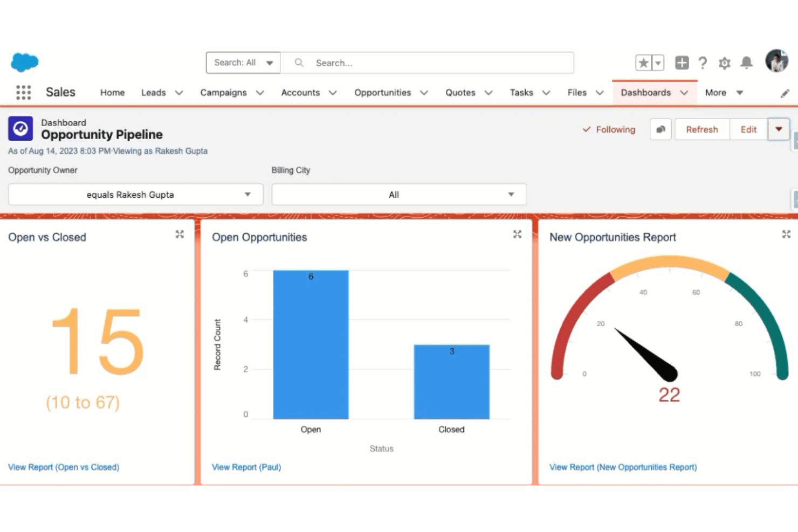Screen dimensions: 798x532
Task: Open the notifications bell
Action: coord(747,63)
